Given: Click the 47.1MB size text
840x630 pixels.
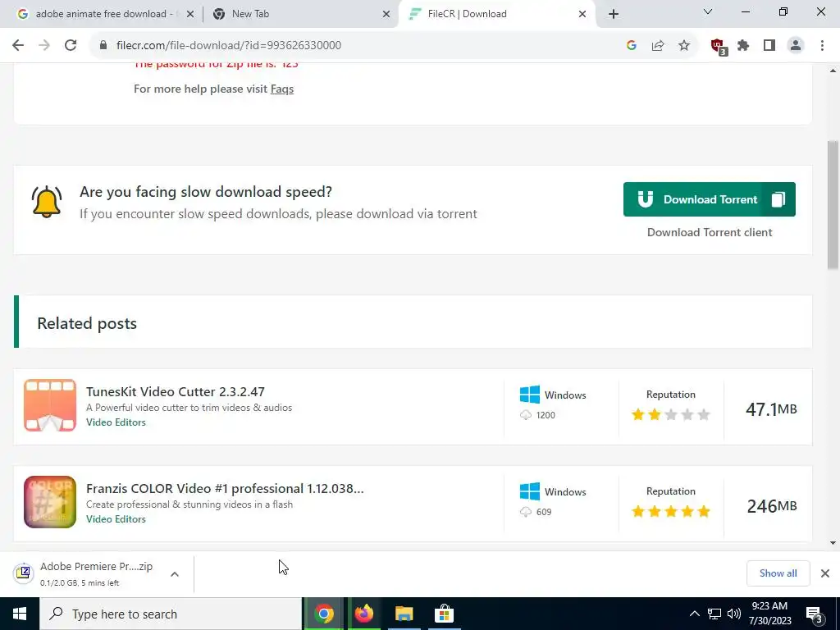Looking at the screenshot, I should pos(771,409).
